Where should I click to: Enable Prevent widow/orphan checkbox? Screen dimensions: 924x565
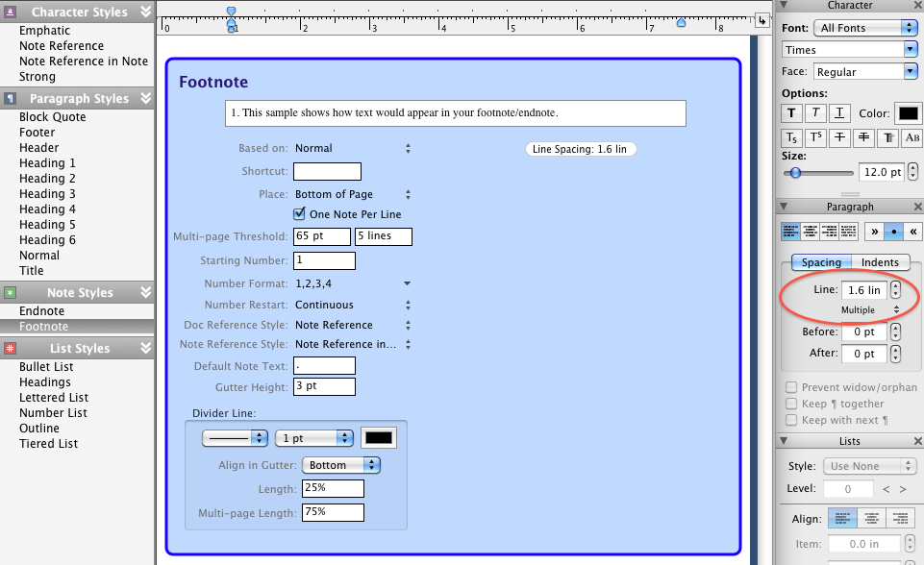pos(791,388)
